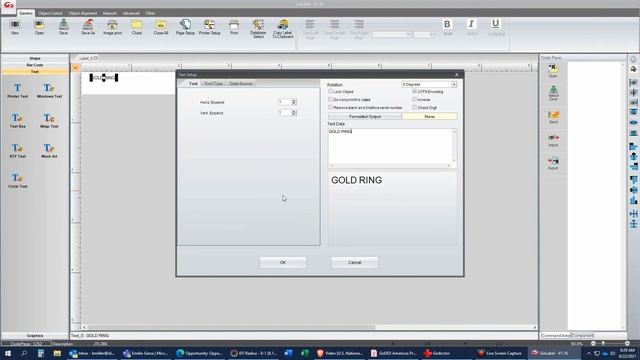Image resolution: width=640 pixels, height=360 pixels.
Task: Click the Export icon in the right panel
Action: [553, 163]
